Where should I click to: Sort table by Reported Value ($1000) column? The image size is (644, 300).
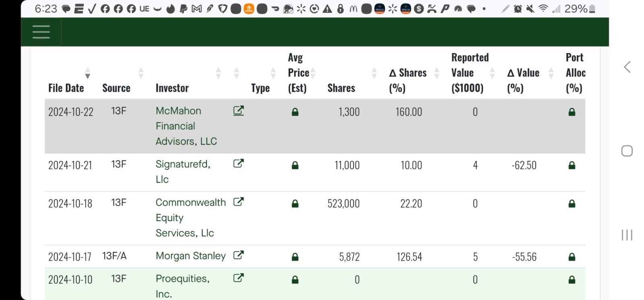coord(492,73)
